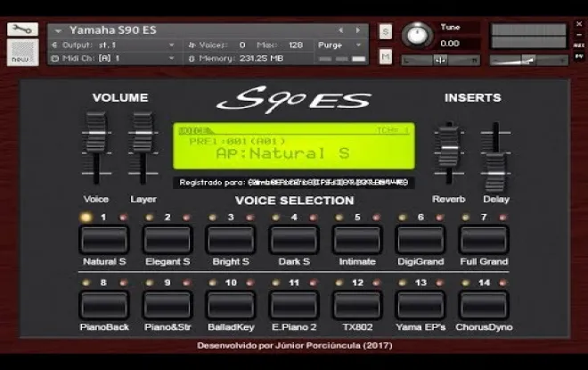Click the Layer volume fader
This screenshot has width=588, height=370.
(143, 133)
